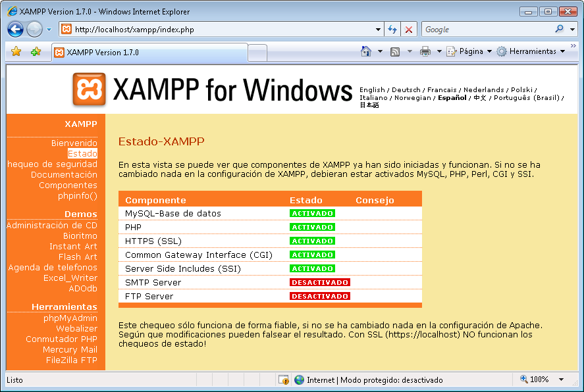This screenshot has width=584, height=392.
Task: Switch language to Português (Brasil)
Action: click(x=527, y=98)
